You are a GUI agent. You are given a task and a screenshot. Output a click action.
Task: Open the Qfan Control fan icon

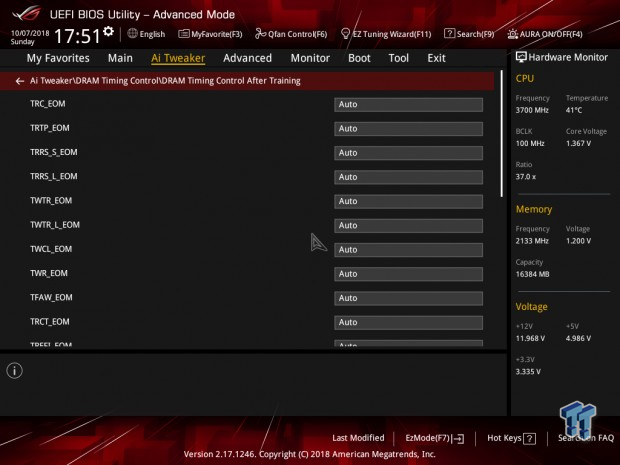(260, 34)
